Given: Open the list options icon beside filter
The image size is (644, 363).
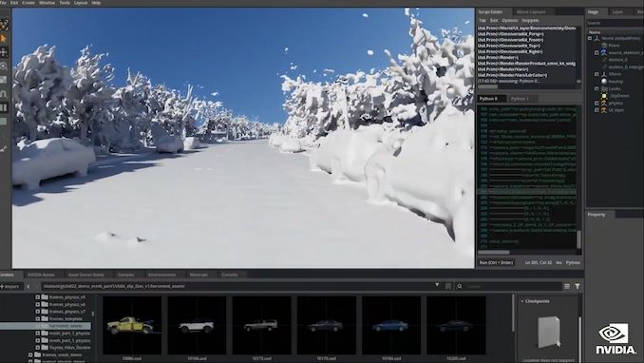Looking at the screenshot, I should pyautogui.click(x=567, y=286).
